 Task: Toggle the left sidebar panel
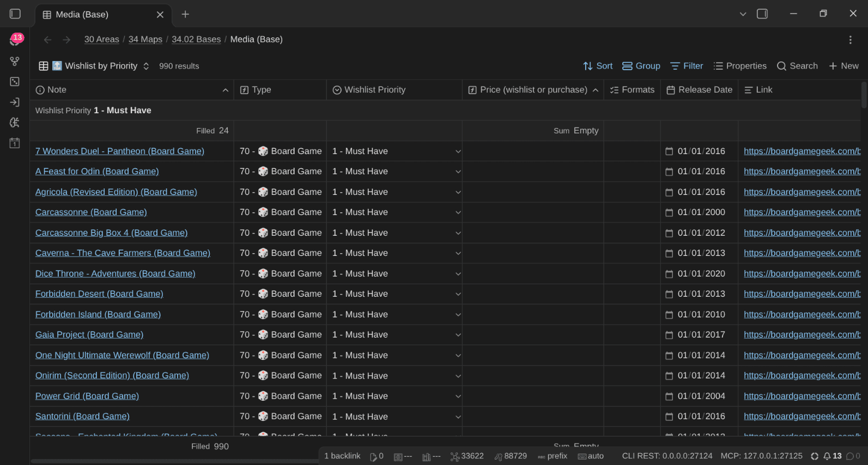point(15,14)
